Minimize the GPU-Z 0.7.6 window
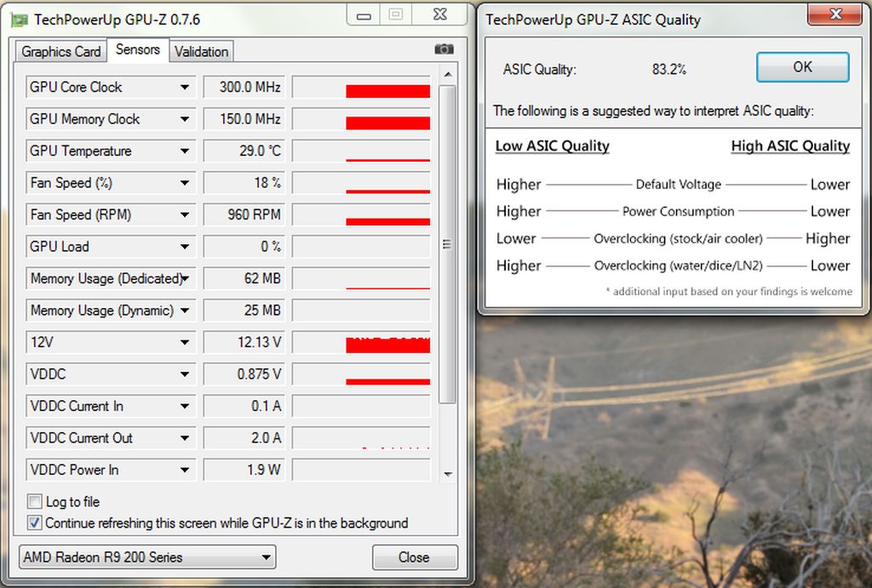This screenshot has width=872, height=588. (364, 15)
